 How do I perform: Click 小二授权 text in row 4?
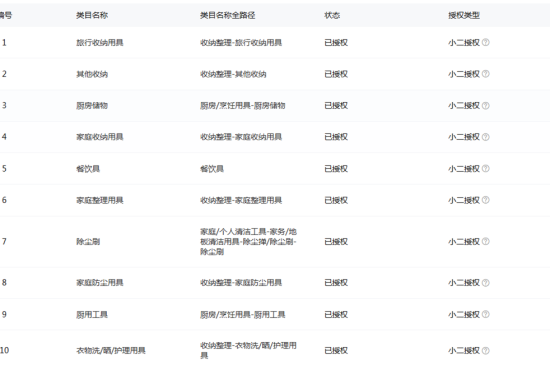pyautogui.click(x=464, y=137)
